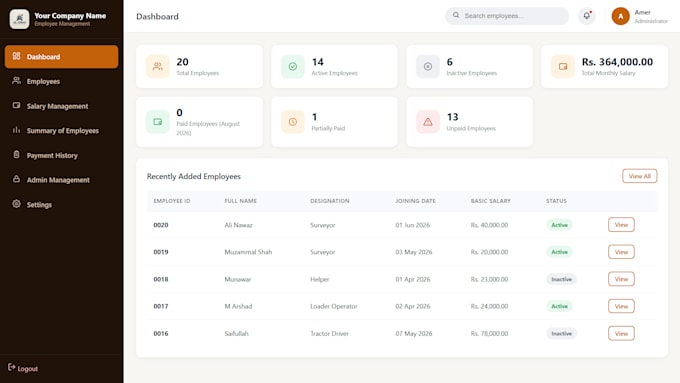The width and height of the screenshot is (680, 383).
Task: Click the Admin Management lock icon
Action: pyautogui.click(x=16, y=179)
